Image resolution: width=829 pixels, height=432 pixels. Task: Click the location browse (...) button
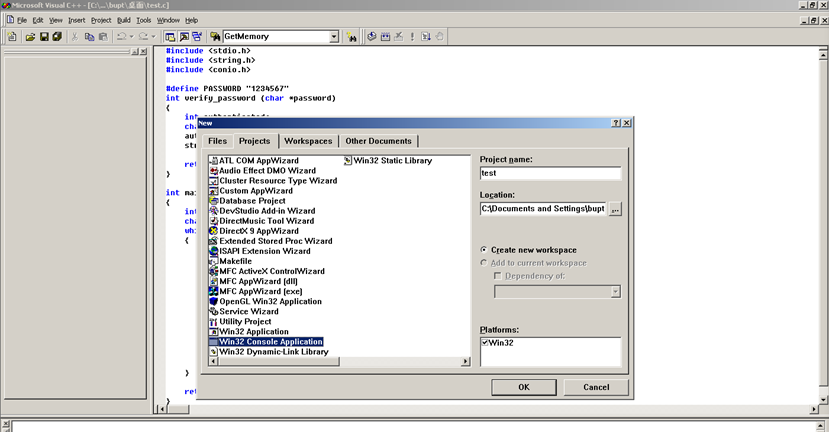[615, 209]
